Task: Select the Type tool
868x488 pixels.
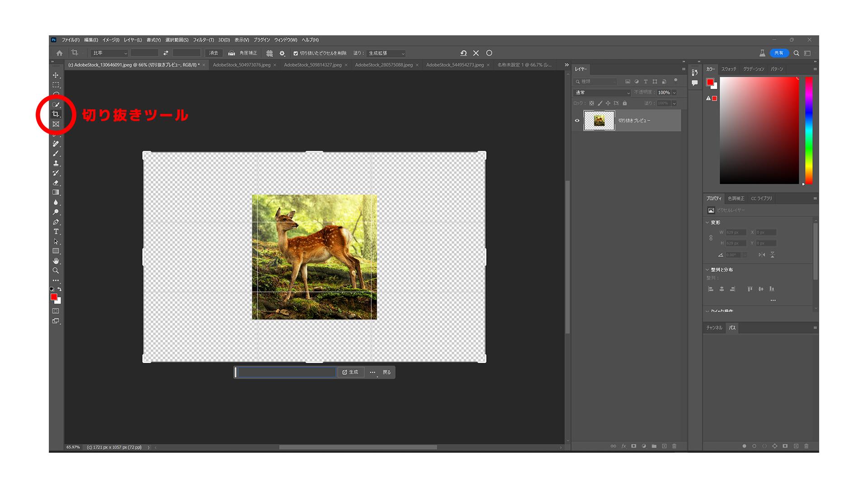Action: (x=56, y=231)
